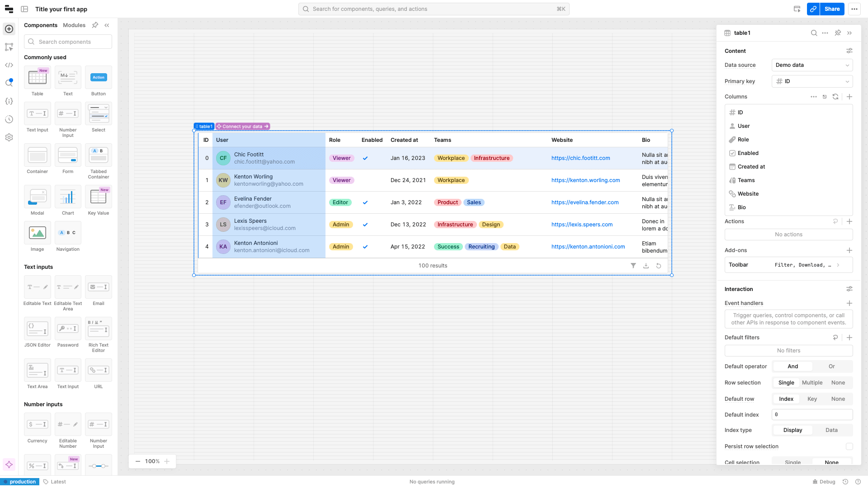Open table1 inspector more options

click(x=825, y=33)
